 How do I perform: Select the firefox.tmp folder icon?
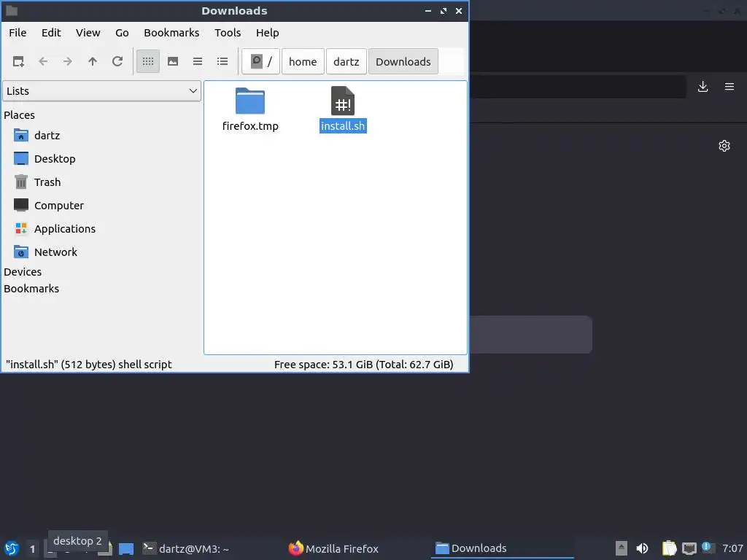(x=250, y=101)
